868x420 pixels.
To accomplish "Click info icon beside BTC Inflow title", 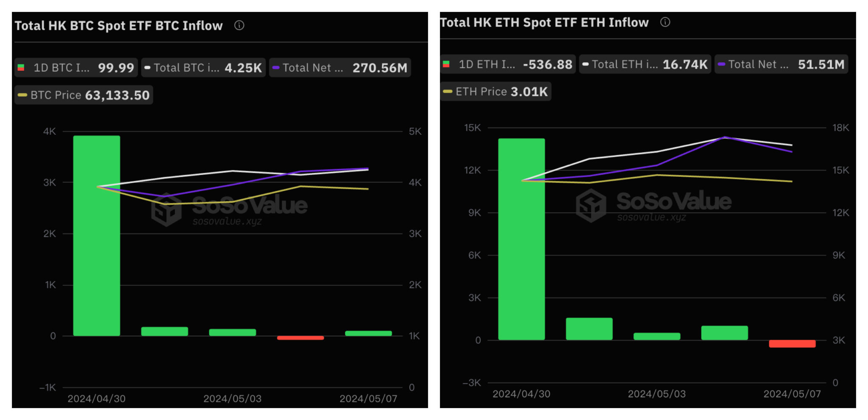I will tap(239, 25).
